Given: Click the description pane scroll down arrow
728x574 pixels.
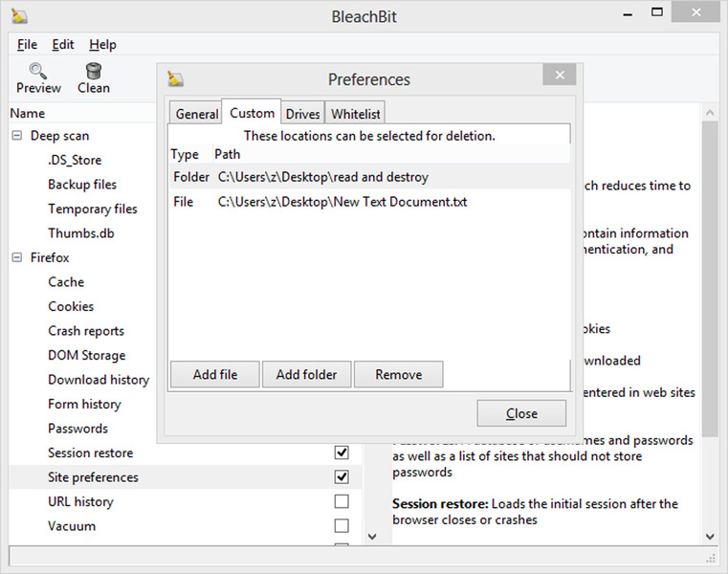Looking at the screenshot, I should point(710,537).
